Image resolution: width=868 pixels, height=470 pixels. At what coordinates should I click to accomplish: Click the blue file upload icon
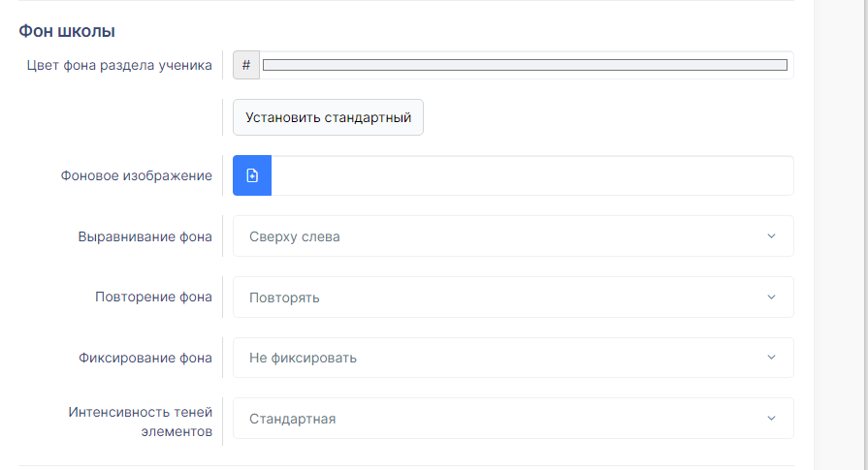252,175
